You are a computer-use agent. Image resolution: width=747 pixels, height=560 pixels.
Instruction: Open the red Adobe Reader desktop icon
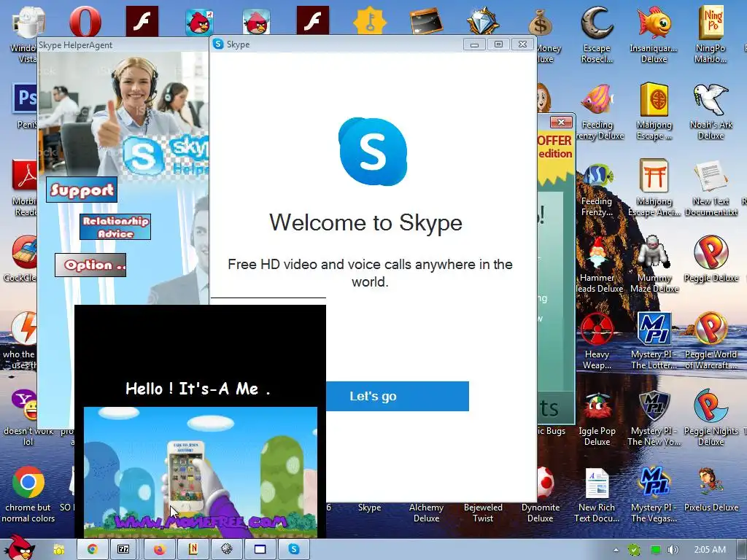(25, 175)
